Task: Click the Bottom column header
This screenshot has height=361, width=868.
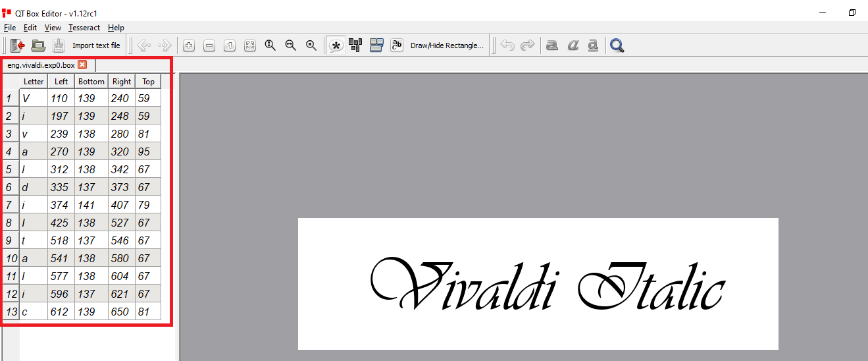Action: click(x=91, y=82)
